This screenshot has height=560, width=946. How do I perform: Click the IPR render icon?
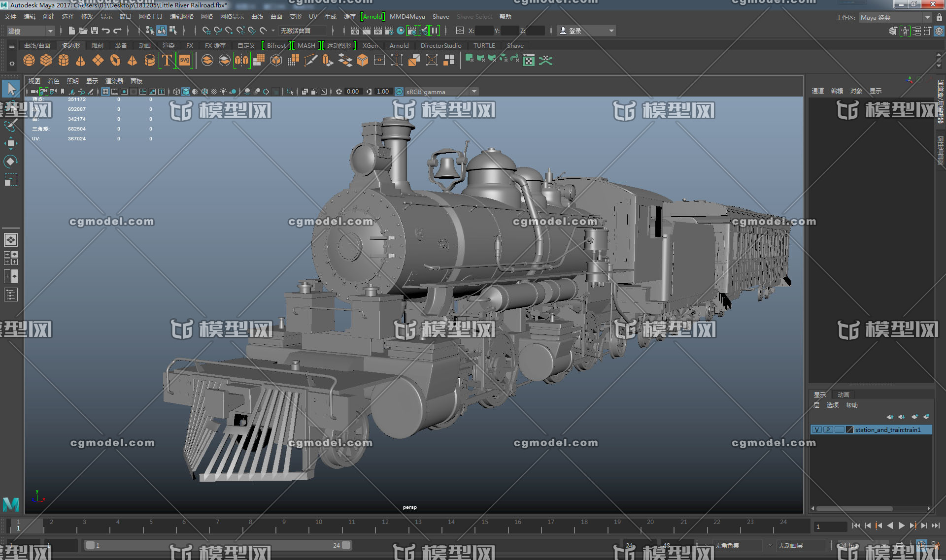click(x=377, y=31)
